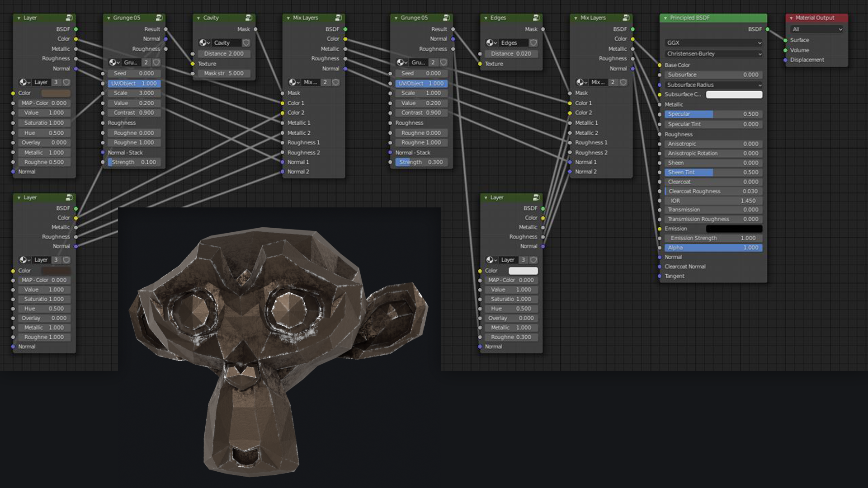This screenshot has height=488, width=868.
Task: Click the Strength 0.300 slider on Grunge 05
Action: (x=421, y=162)
